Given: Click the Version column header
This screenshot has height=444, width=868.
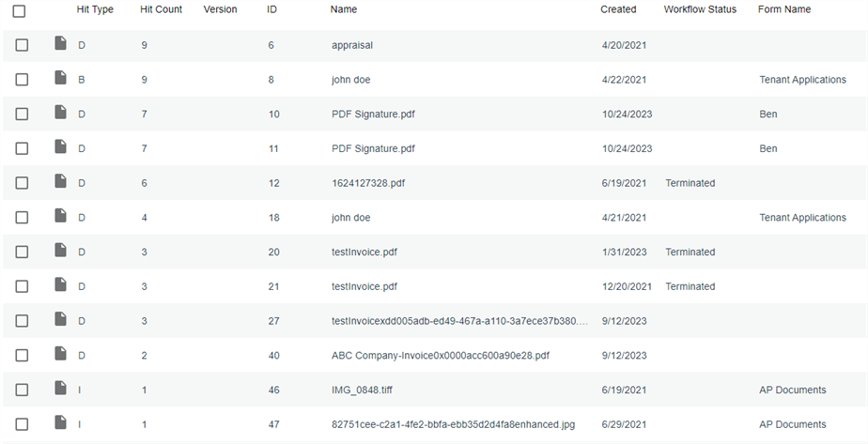Looking at the screenshot, I should 221,9.
